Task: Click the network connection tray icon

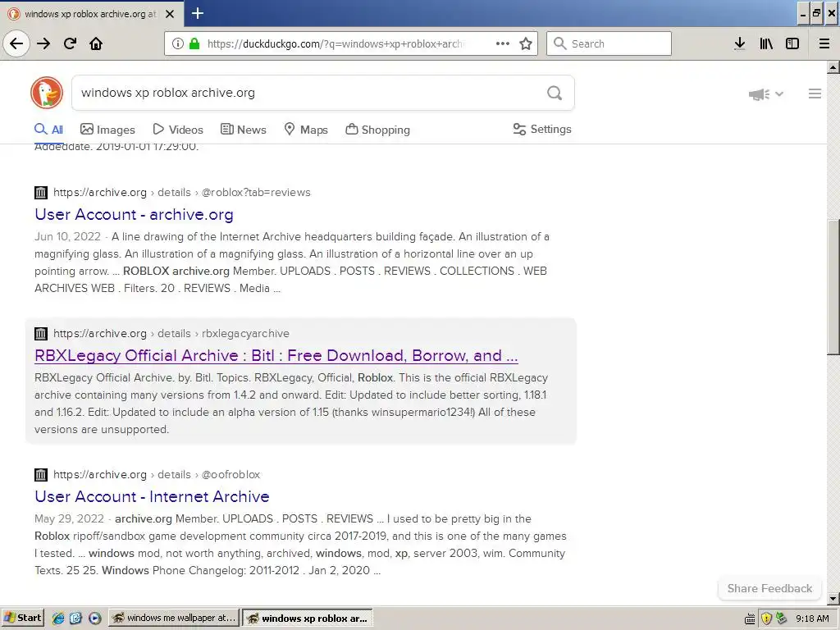Action: pyautogui.click(x=782, y=619)
